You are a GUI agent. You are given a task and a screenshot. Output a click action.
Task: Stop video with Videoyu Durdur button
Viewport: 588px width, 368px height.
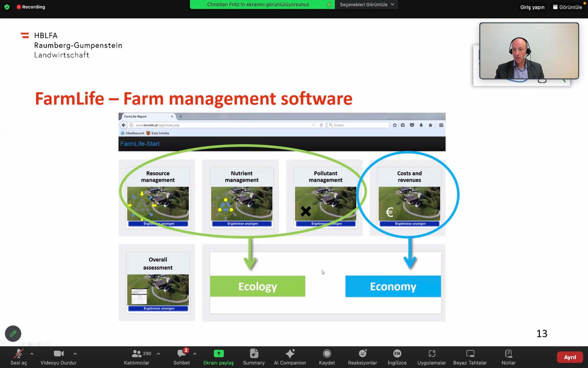[58, 354]
